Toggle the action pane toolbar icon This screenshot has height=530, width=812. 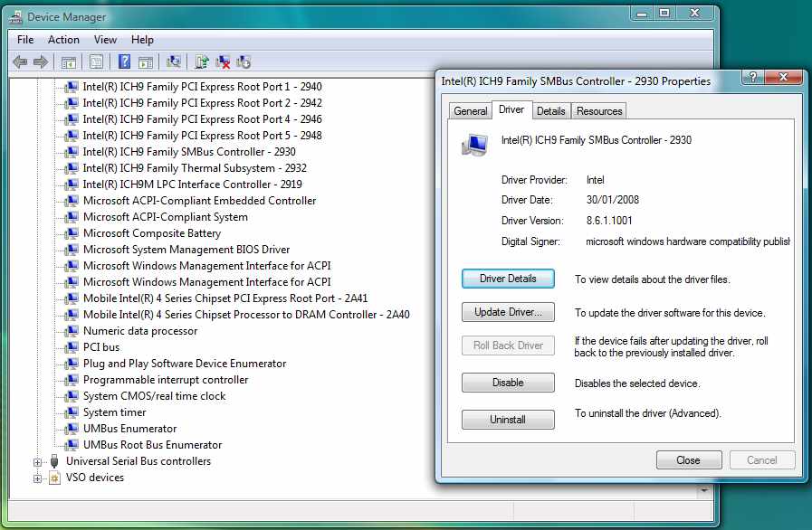146,62
